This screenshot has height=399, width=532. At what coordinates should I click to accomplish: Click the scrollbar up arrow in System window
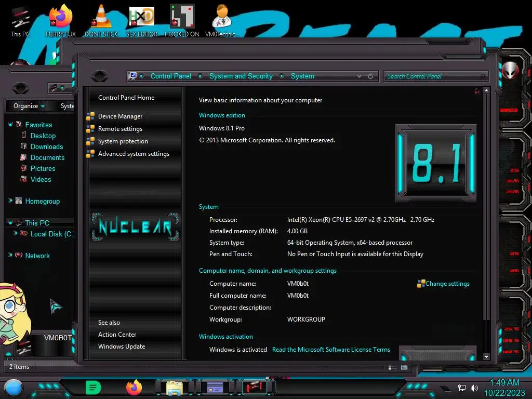tap(486, 90)
